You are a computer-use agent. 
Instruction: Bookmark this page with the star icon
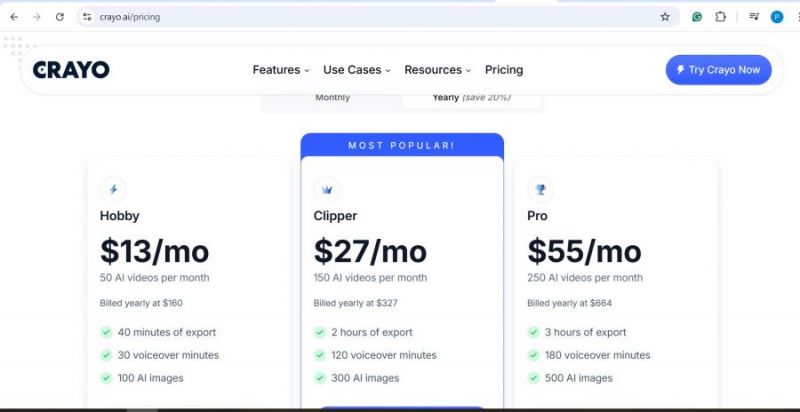[x=665, y=17]
